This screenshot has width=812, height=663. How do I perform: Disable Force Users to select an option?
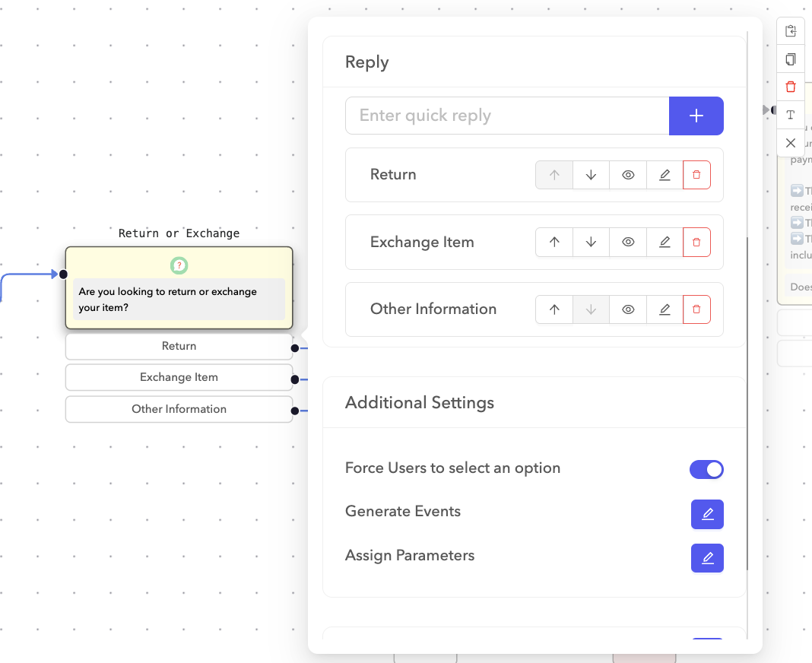pos(706,470)
